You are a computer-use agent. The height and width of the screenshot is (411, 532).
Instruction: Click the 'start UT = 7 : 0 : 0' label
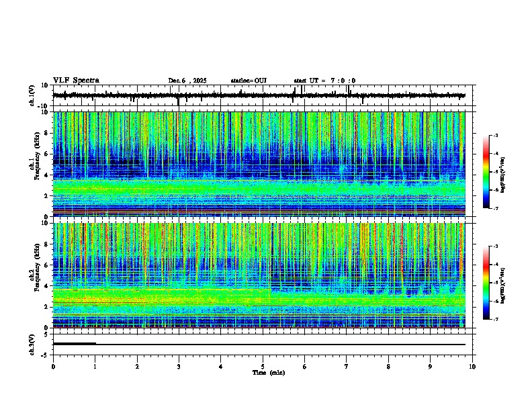(324, 81)
